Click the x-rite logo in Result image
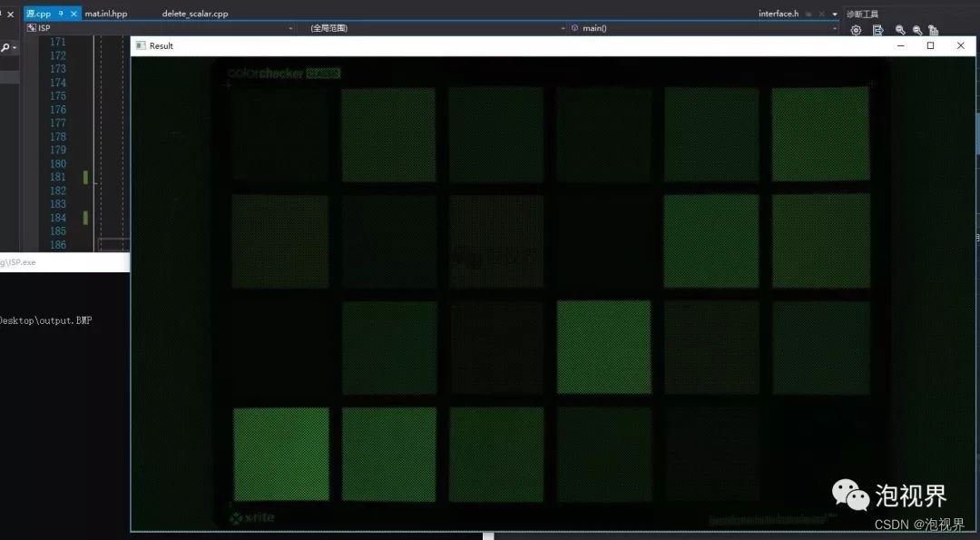Viewport: 980px width, 540px height. [x=252, y=518]
